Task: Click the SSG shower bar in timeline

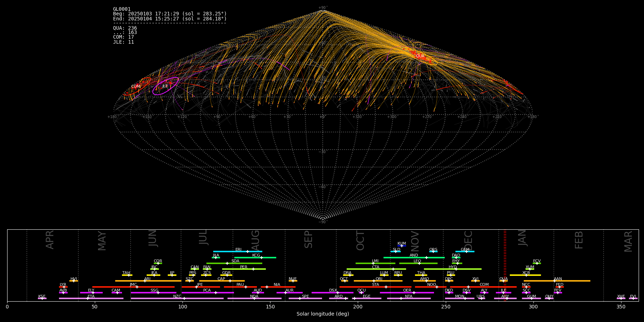Action: click(x=153, y=293)
